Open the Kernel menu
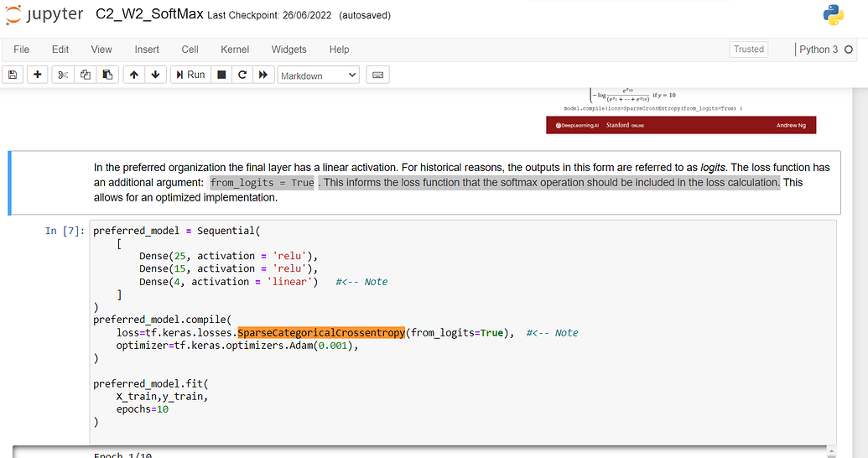Image resolution: width=868 pixels, height=458 pixels. (x=235, y=49)
